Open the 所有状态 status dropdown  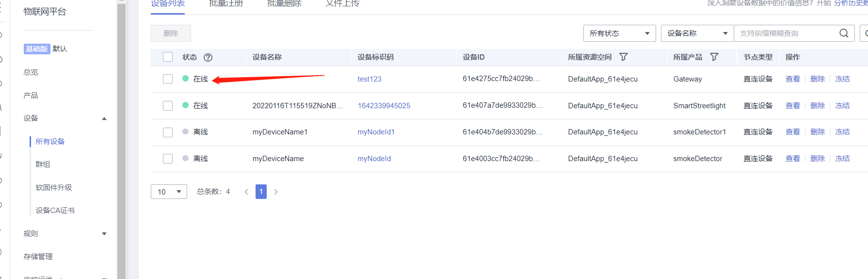pos(619,33)
